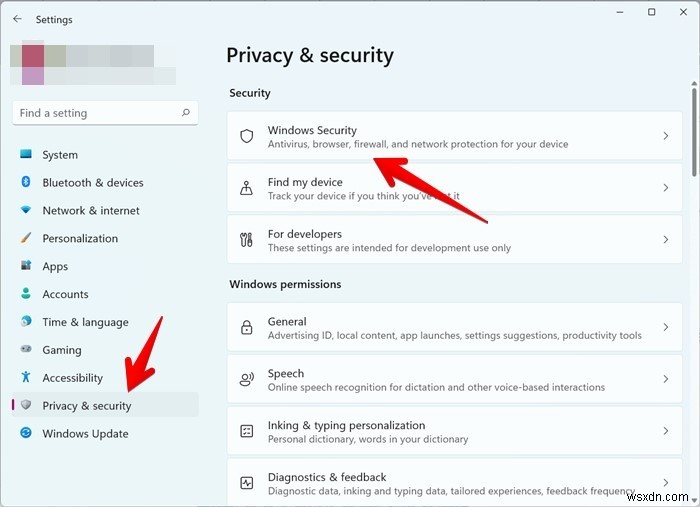Click the Diagnostics & feedback icon
Viewport: 700px width, 507px height.
click(246, 483)
